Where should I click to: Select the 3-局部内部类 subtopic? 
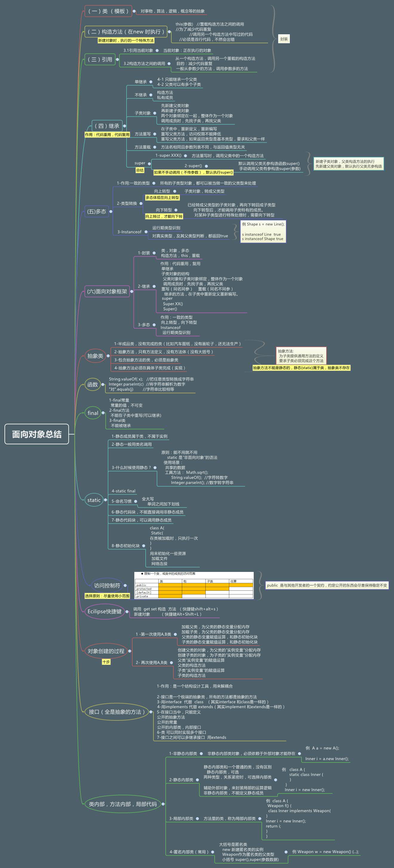[x=181, y=819]
